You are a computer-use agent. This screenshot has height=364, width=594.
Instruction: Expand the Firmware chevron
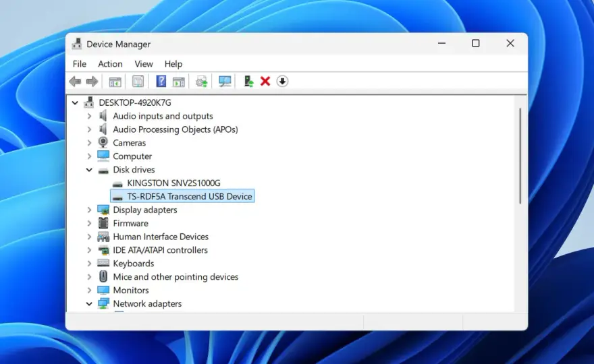(x=89, y=223)
